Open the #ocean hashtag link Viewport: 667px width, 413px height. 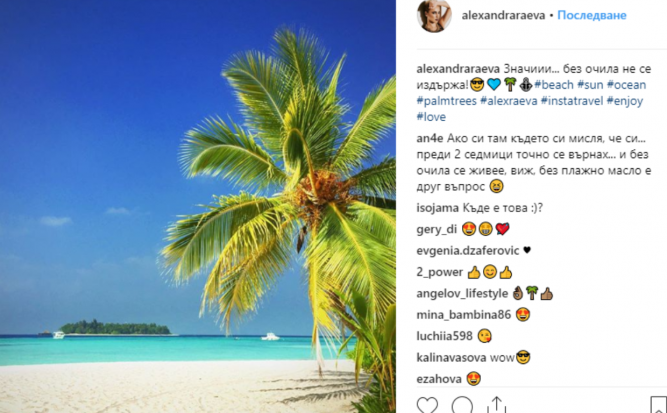(x=626, y=85)
